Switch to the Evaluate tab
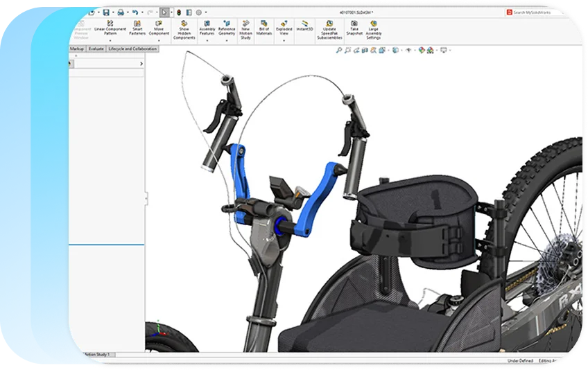Viewport: 588px width, 370px height. coord(96,49)
